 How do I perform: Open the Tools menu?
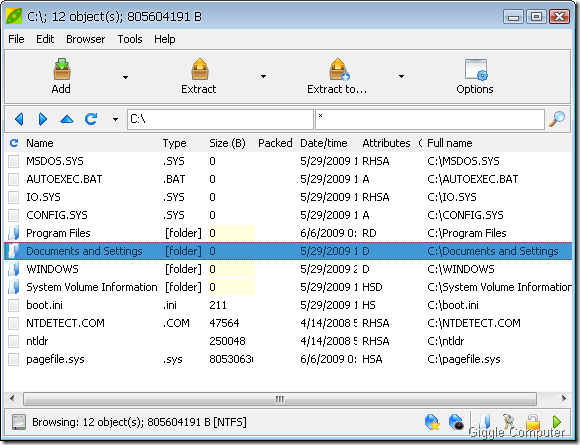tap(130, 39)
